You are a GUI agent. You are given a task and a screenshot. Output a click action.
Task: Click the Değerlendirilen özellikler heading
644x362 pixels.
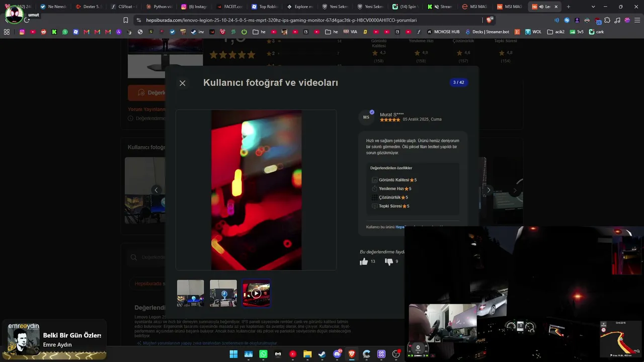pos(391,168)
